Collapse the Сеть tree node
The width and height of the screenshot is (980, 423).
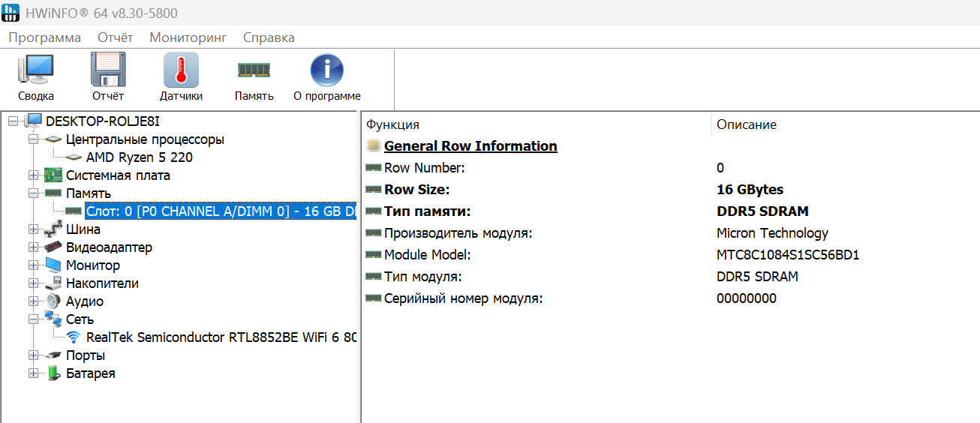pyautogui.click(x=33, y=319)
